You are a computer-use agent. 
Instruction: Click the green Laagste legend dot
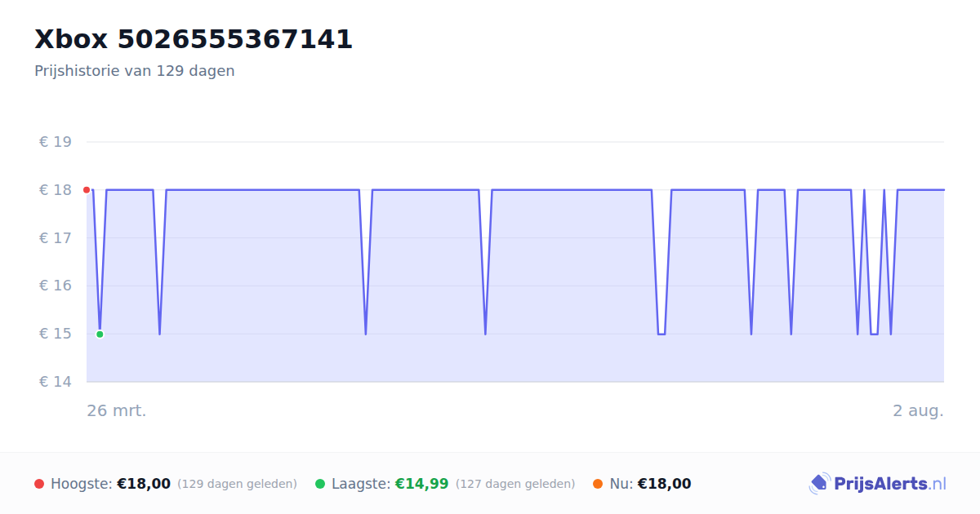pyautogui.click(x=320, y=484)
